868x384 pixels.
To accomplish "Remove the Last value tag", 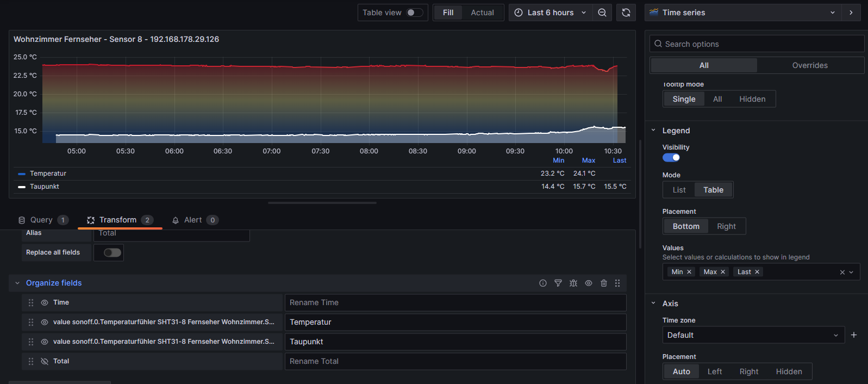I will tap(757, 272).
